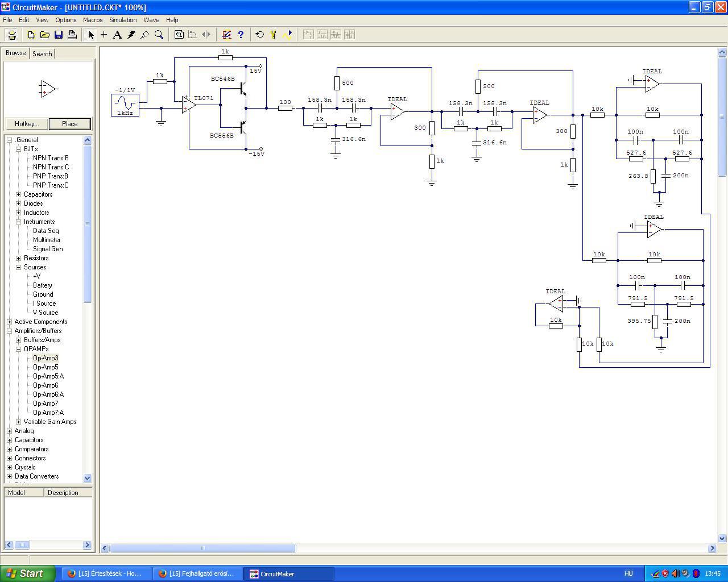Click the device tree scroll-down arrow
The width and height of the screenshot is (728, 582).
coord(87,478)
